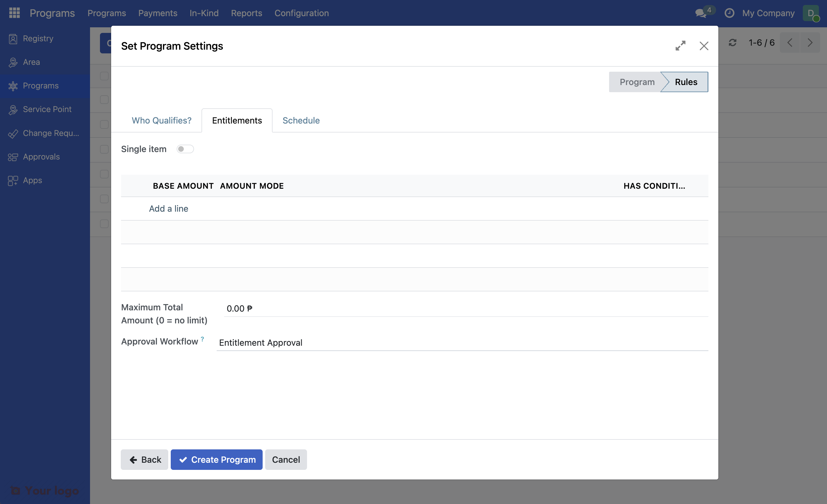Select the Area sidebar icon
The width and height of the screenshot is (827, 504).
pos(13,62)
